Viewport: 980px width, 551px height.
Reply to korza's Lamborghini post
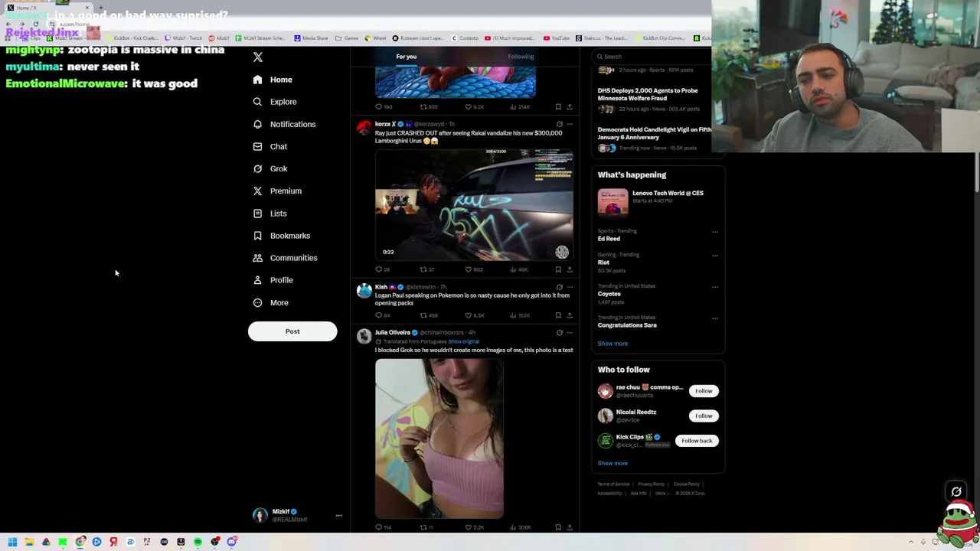point(382,269)
